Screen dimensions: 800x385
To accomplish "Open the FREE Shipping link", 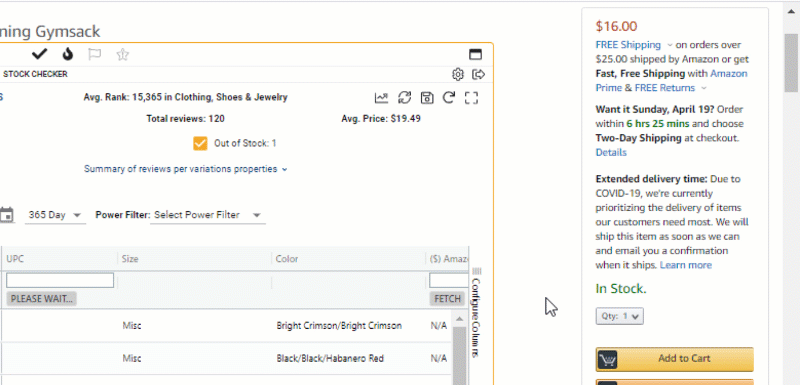I will point(628,45).
